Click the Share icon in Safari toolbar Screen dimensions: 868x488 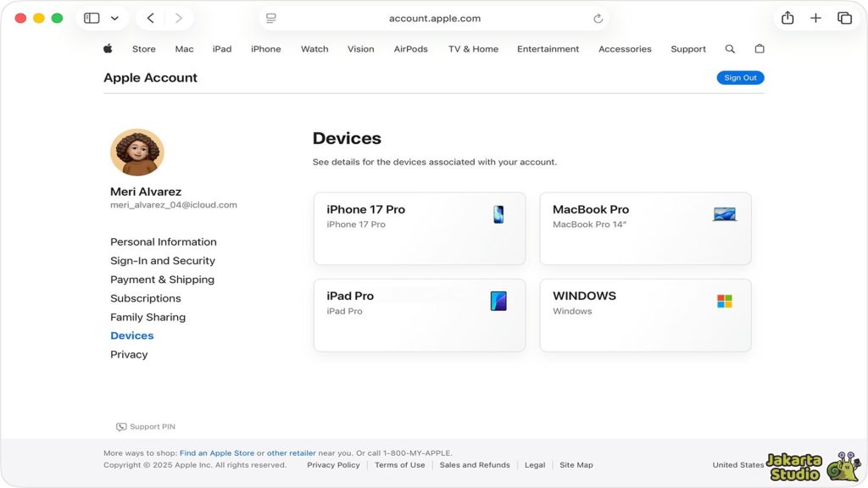pyautogui.click(x=787, y=18)
